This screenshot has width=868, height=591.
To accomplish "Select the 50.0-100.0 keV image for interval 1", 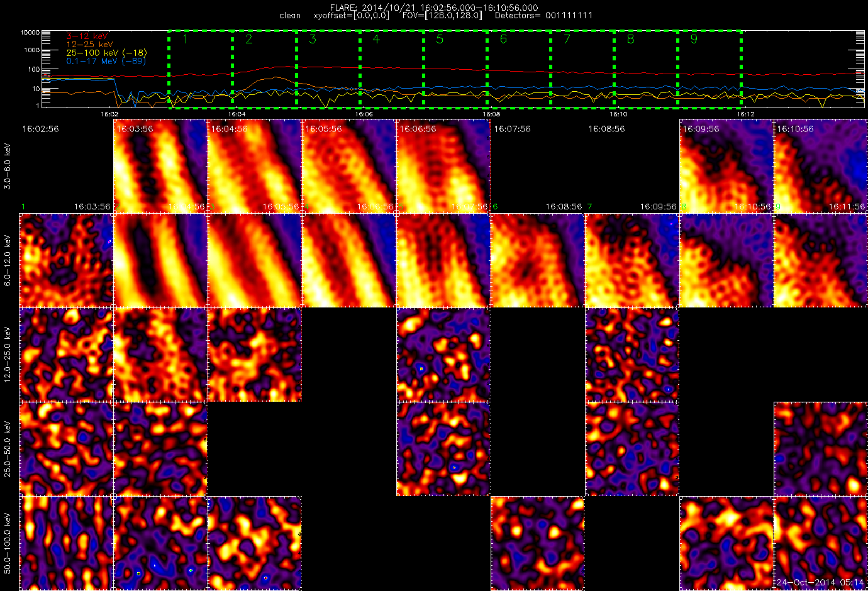I will coord(66,543).
